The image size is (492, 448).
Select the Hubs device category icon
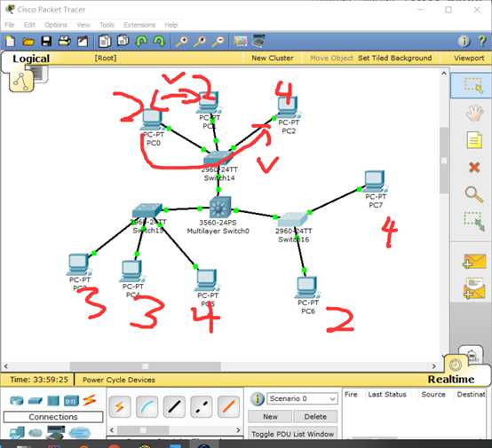click(x=53, y=401)
